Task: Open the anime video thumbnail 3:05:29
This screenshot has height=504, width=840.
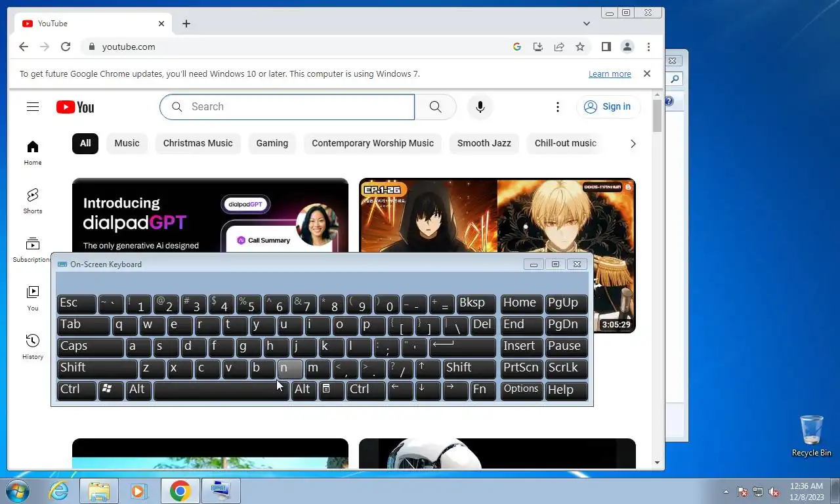Action: click(x=497, y=215)
